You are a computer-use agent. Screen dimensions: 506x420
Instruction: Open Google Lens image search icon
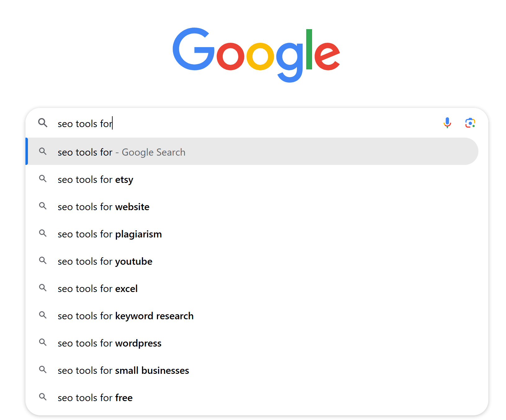pyautogui.click(x=470, y=123)
